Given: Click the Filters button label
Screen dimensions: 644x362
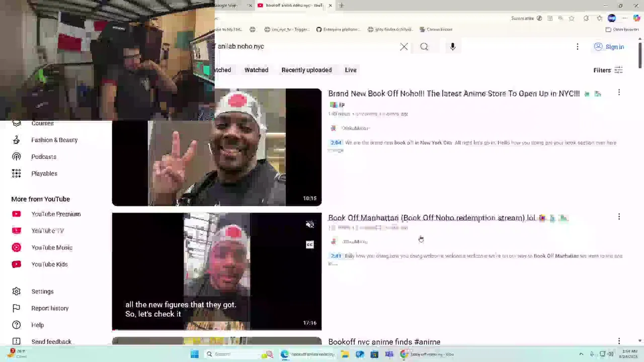Looking at the screenshot, I should (x=602, y=70).
